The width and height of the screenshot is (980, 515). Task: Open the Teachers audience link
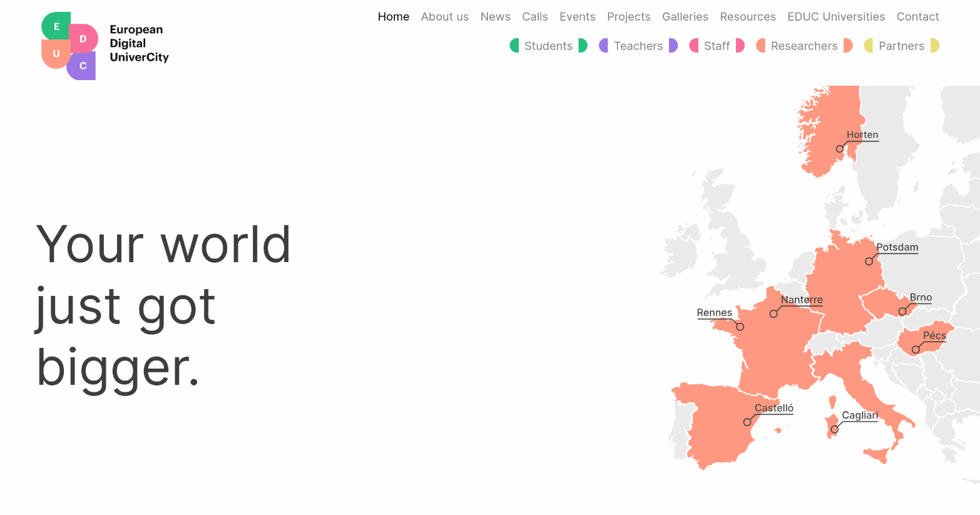coord(638,46)
